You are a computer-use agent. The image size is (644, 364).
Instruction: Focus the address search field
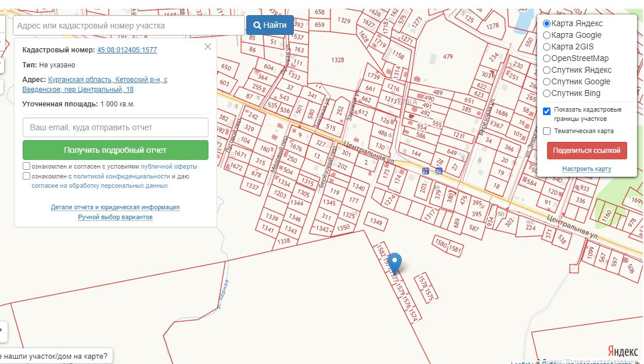128,26
